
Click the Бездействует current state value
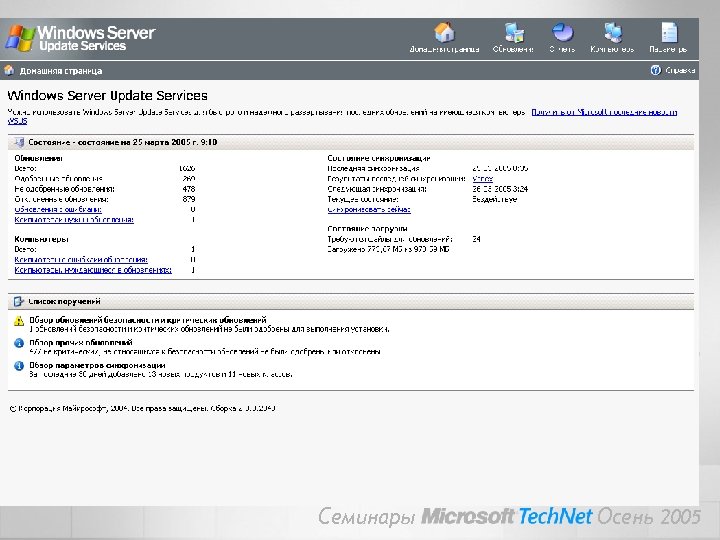(x=495, y=199)
